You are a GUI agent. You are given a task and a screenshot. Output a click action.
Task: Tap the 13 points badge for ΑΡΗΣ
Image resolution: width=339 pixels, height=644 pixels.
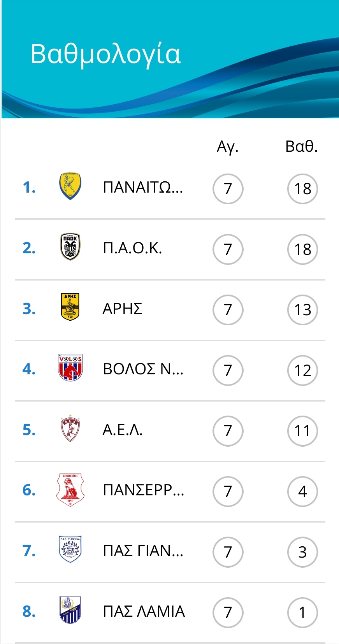302,310
